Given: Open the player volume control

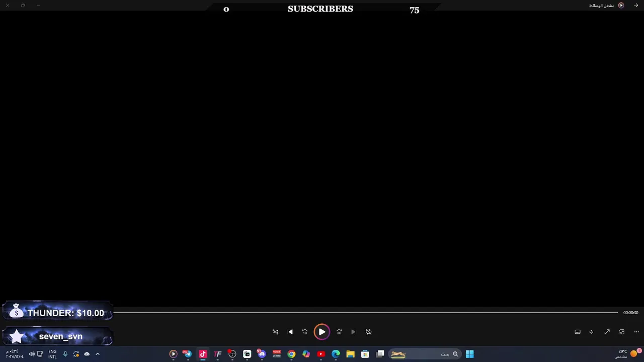Looking at the screenshot, I should click(591, 332).
